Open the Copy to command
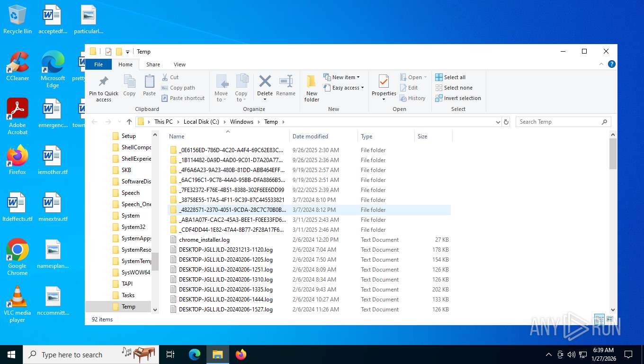Viewport: 644px width, 364px height. pyautogui.click(x=241, y=88)
